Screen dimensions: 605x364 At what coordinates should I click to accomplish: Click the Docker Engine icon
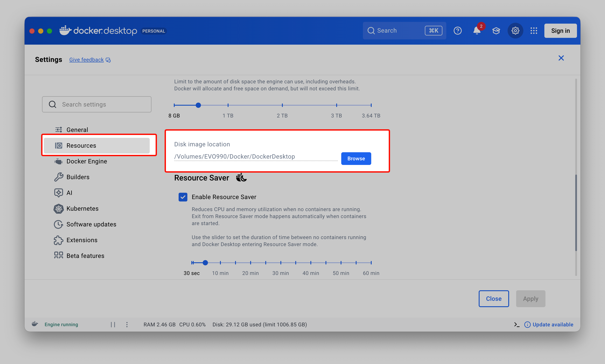coord(58,161)
